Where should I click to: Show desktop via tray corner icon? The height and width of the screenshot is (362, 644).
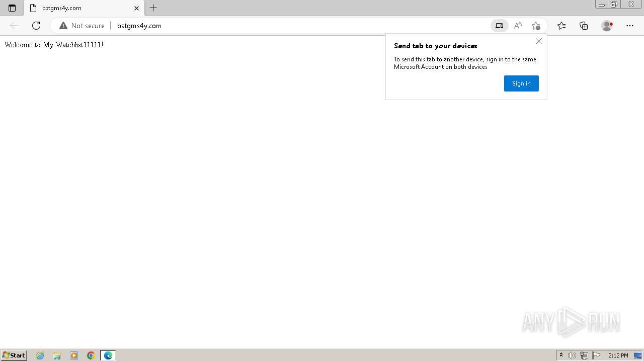click(638, 355)
